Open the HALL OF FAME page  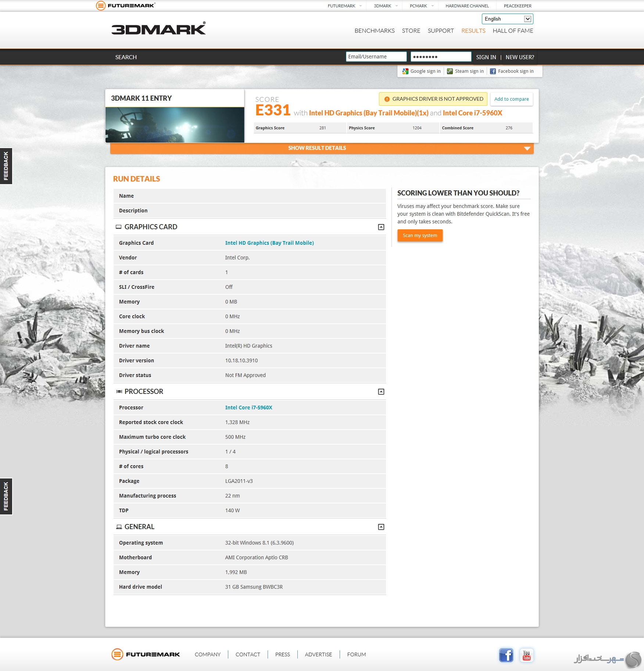coord(513,31)
